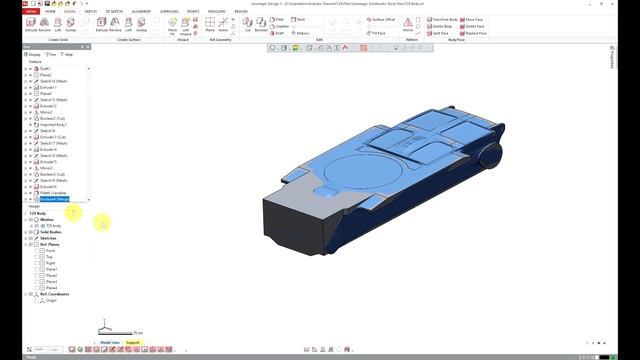
Task: Open the Display panel tab
Action: (x=33, y=54)
